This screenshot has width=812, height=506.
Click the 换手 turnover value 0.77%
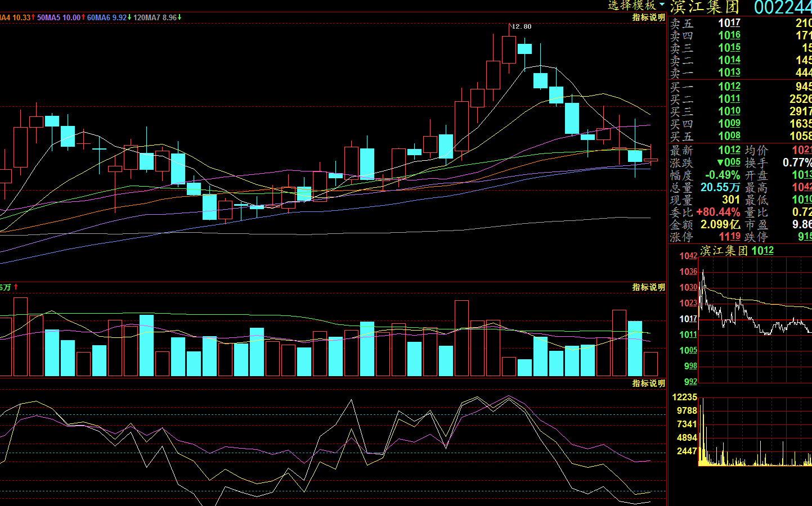click(x=797, y=162)
